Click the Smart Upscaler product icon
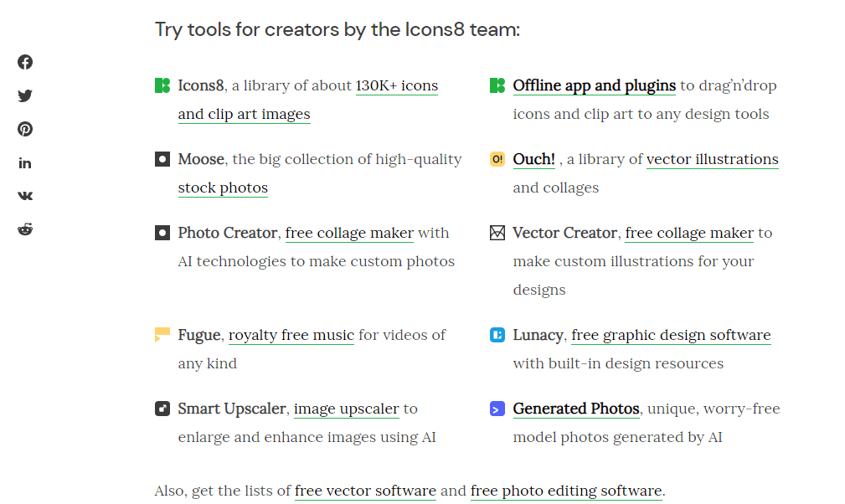This screenshot has width=845, height=504. [x=162, y=409]
